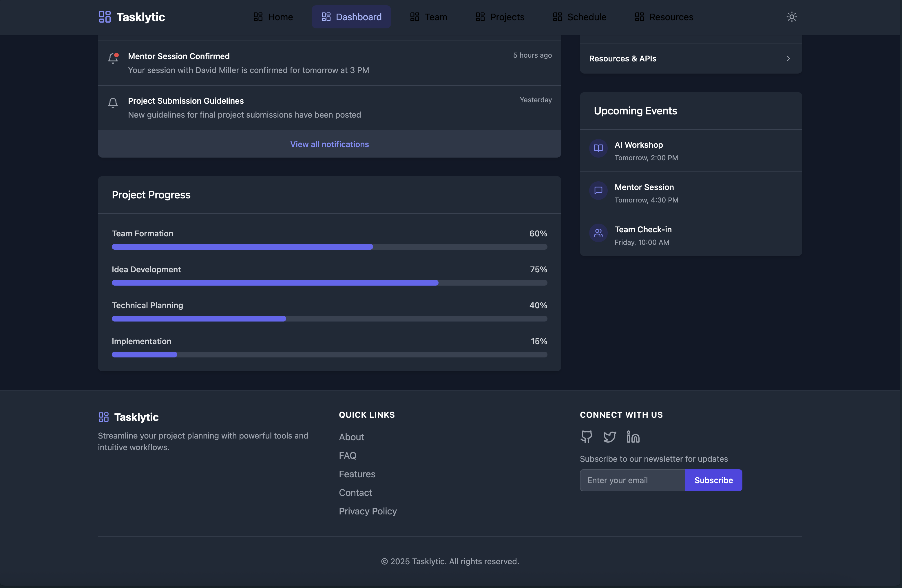Open the Twitter social icon
The image size is (902, 588).
coord(609,437)
